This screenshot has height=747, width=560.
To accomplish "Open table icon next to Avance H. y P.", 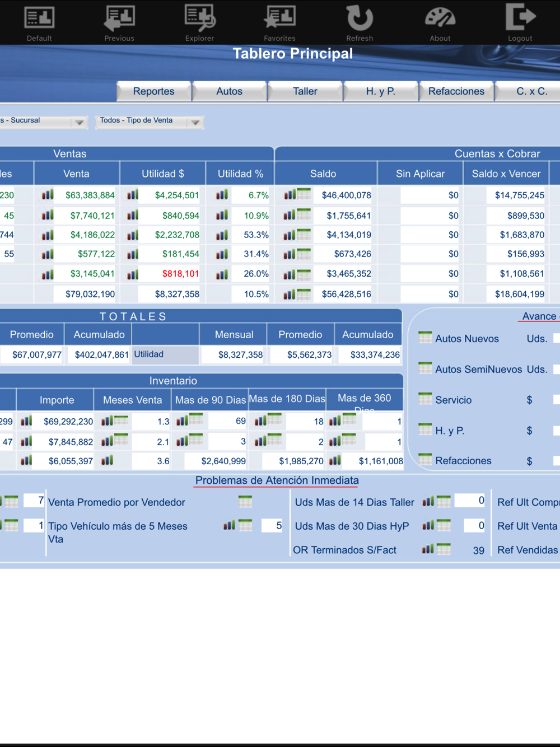I will pyautogui.click(x=426, y=429).
